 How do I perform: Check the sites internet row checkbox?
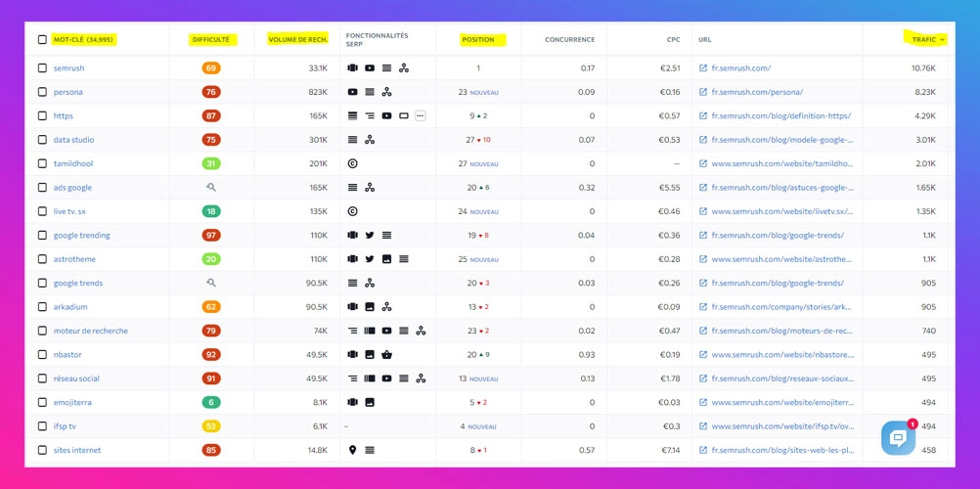pyautogui.click(x=42, y=450)
